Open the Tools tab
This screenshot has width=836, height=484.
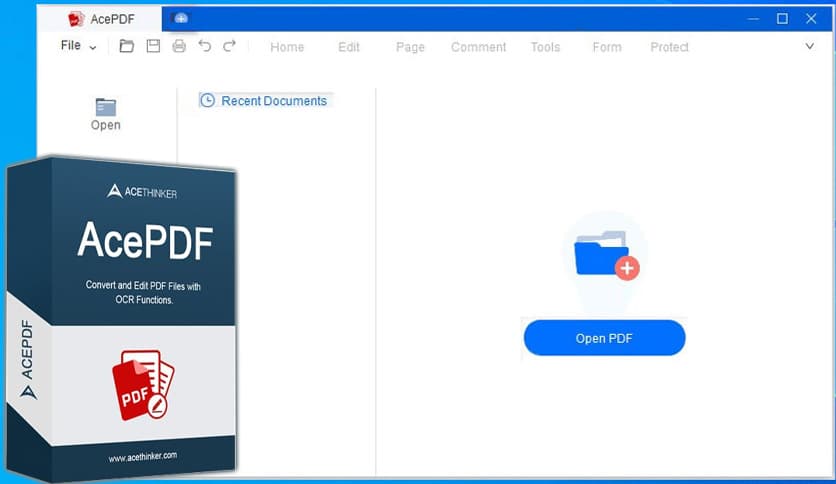[x=545, y=47]
